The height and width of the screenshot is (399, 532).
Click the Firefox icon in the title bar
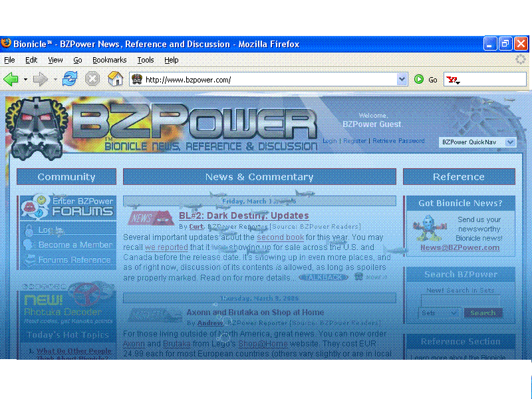[x=6, y=44]
